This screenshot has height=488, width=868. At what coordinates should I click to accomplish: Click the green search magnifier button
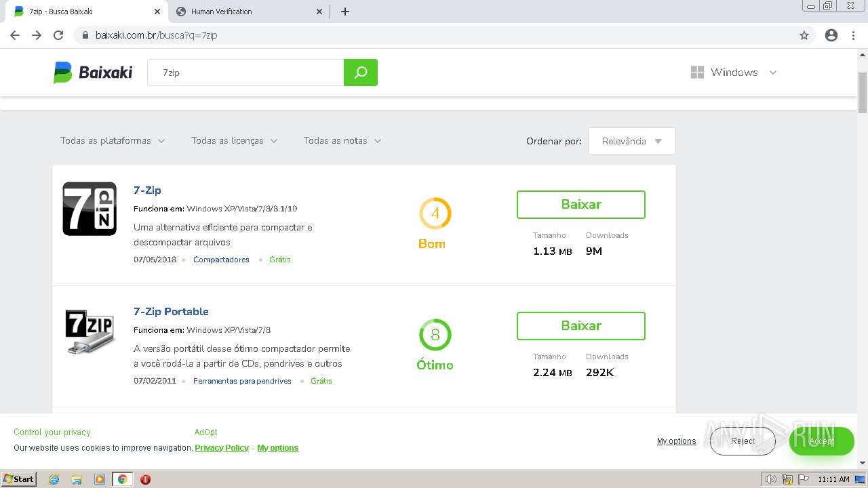pyautogui.click(x=361, y=73)
